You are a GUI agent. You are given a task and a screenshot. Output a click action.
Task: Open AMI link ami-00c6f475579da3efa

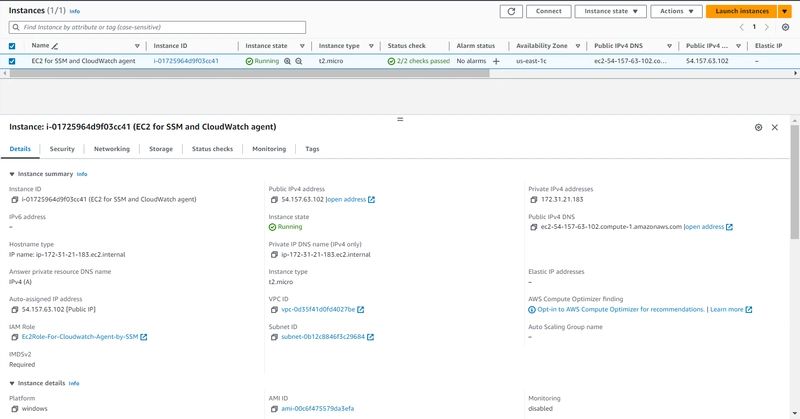(x=317, y=409)
